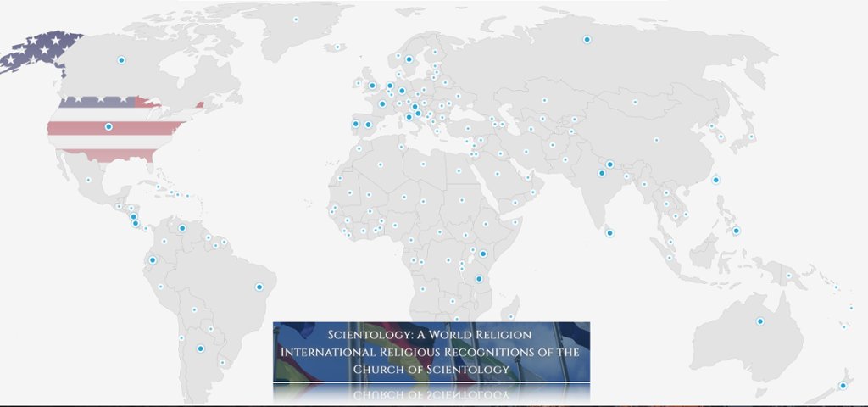
Task: Click the Spain map marker
Action: click(x=368, y=125)
